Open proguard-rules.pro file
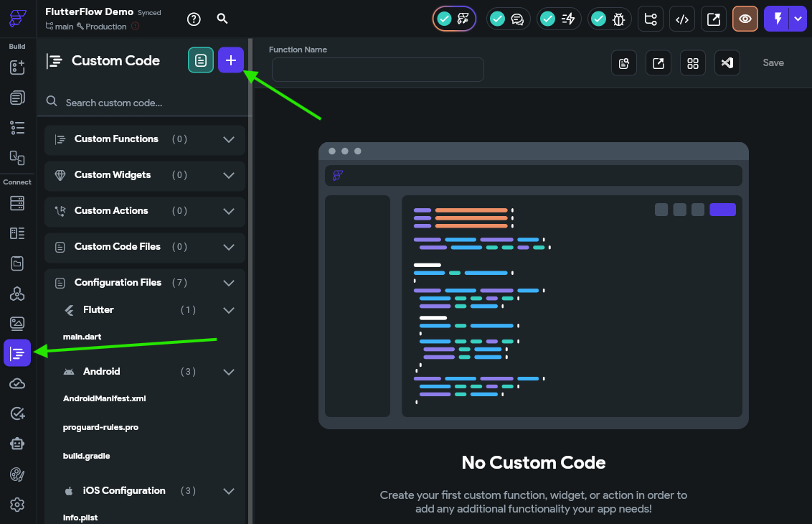 tap(100, 428)
